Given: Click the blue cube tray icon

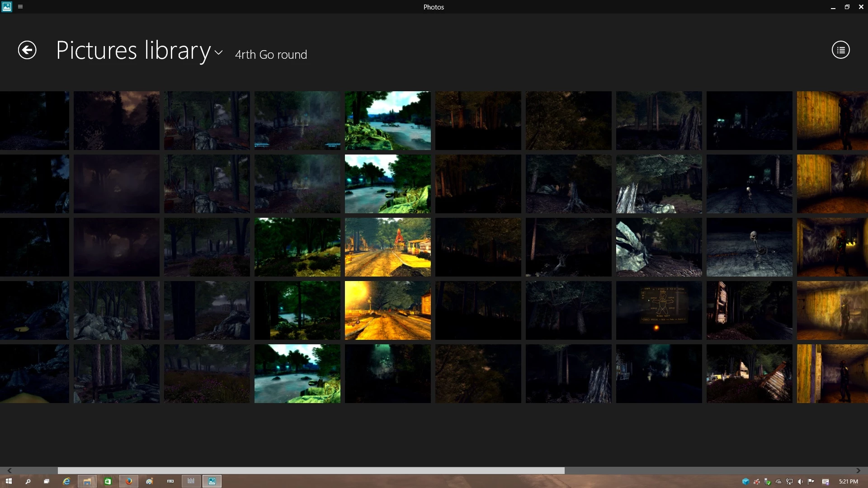Looking at the screenshot, I should (x=746, y=481).
